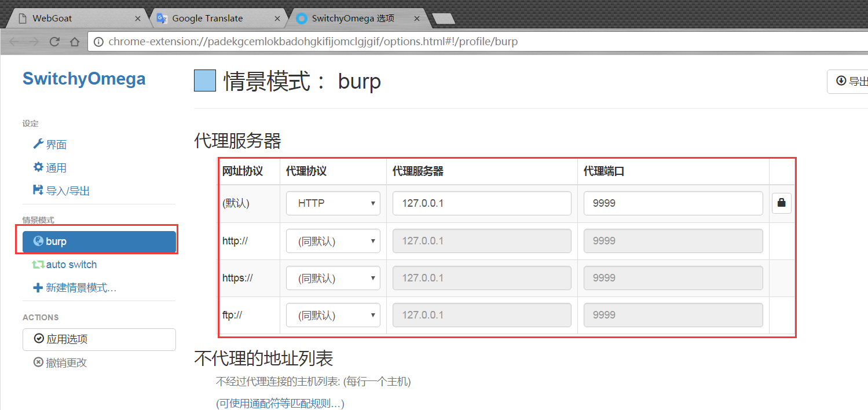Select the burp profile in sidebar
Screen dimensions: 868x410
pyautogui.click(x=99, y=241)
